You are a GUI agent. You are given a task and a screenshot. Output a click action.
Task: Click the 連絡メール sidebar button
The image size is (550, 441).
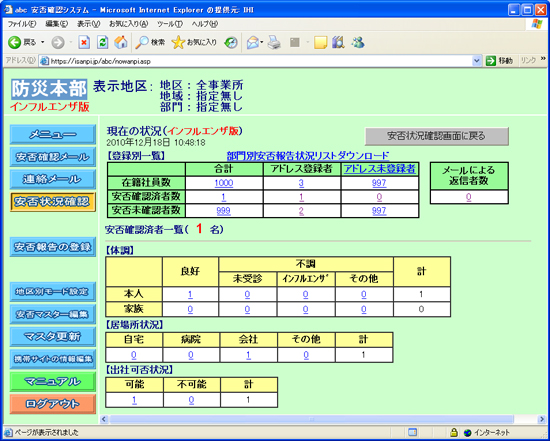point(53,180)
